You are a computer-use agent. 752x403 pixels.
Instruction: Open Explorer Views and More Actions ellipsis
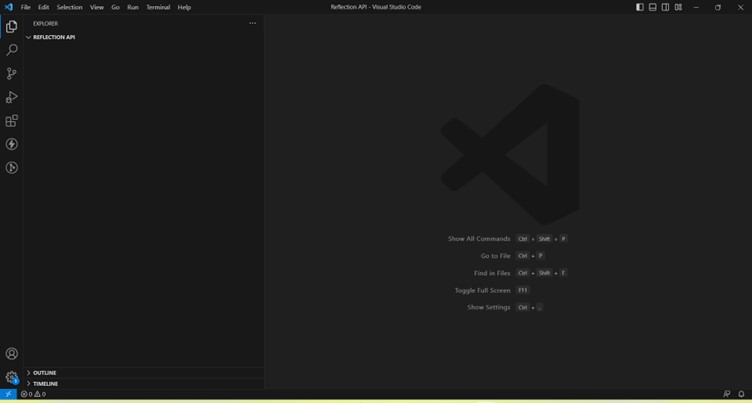pos(253,23)
